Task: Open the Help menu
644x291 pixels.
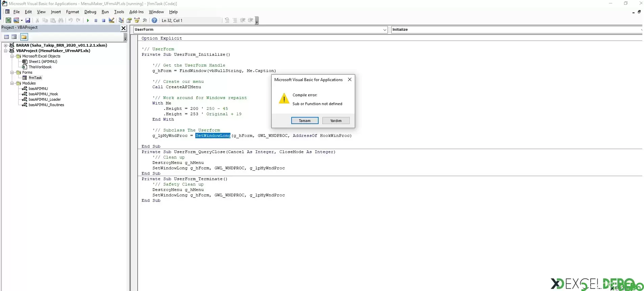Action: [173, 12]
